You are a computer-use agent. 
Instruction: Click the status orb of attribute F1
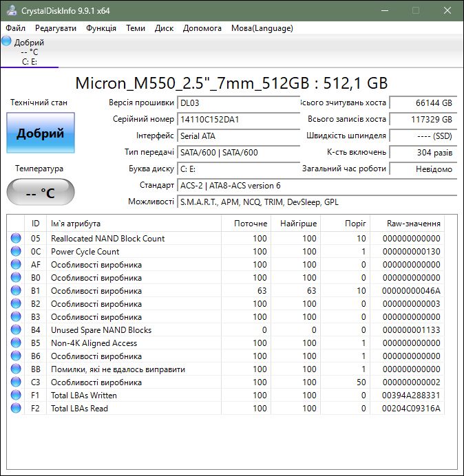pos(16,395)
